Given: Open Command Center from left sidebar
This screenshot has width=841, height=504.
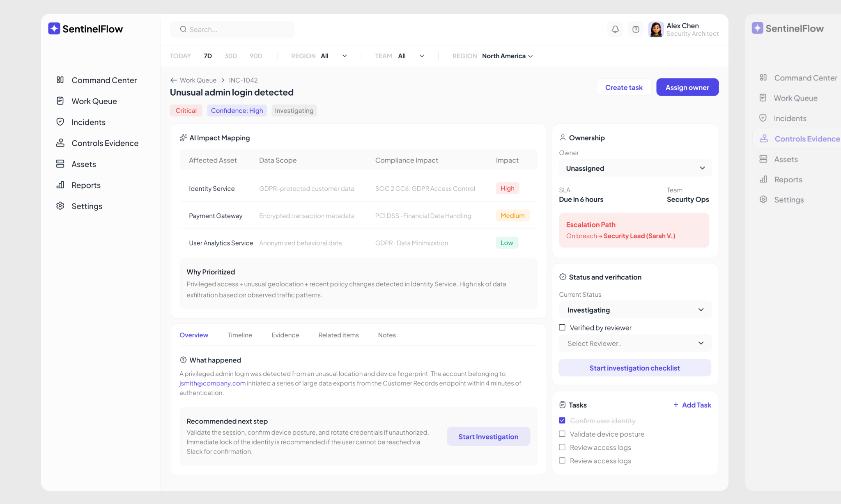Looking at the screenshot, I should pos(104,80).
